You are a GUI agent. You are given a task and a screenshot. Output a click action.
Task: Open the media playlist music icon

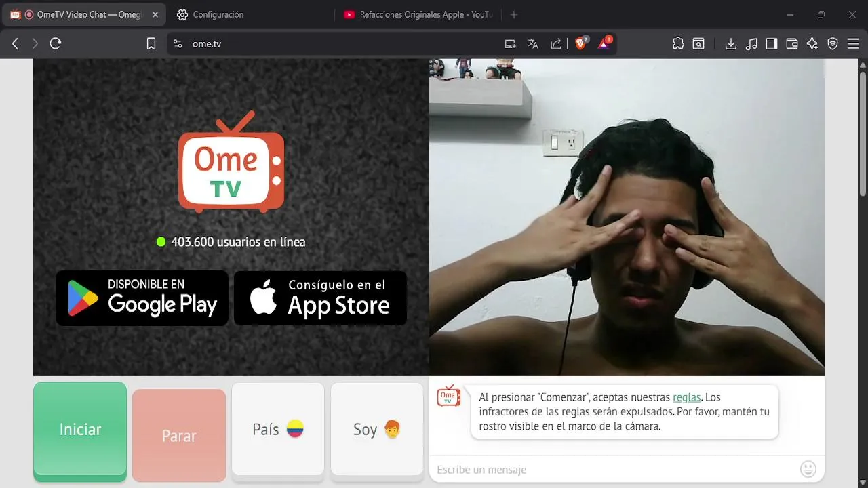(751, 44)
